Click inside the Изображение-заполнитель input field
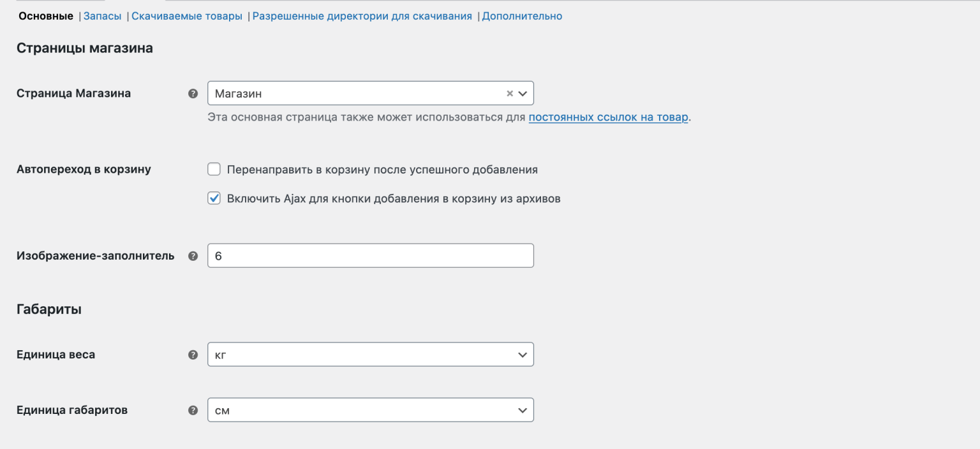 tap(370, 255)
